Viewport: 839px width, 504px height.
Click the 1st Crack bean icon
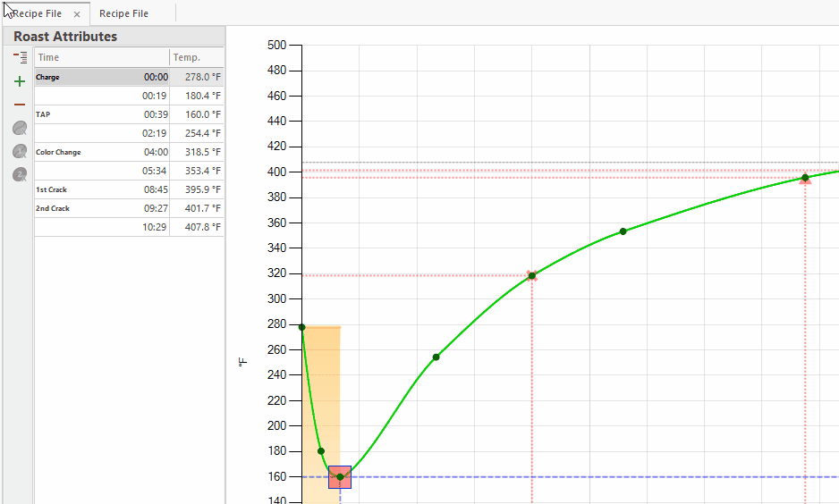point(20,152)
